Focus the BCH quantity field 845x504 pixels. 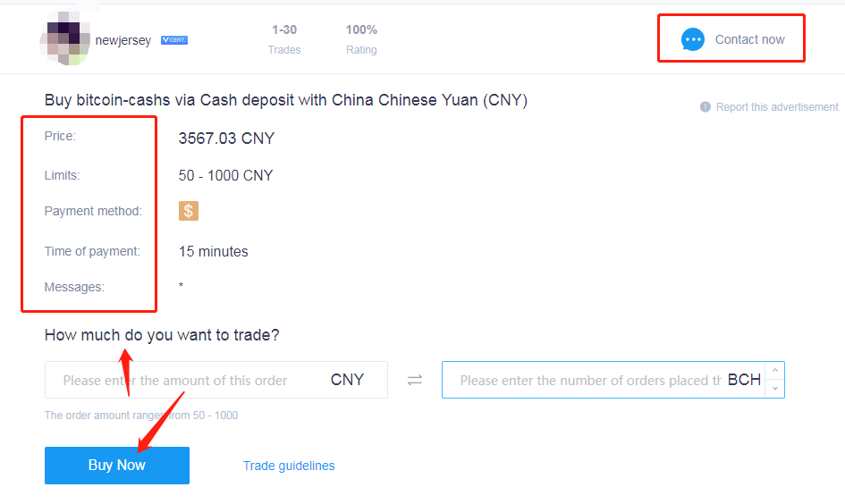pos(603,380)
